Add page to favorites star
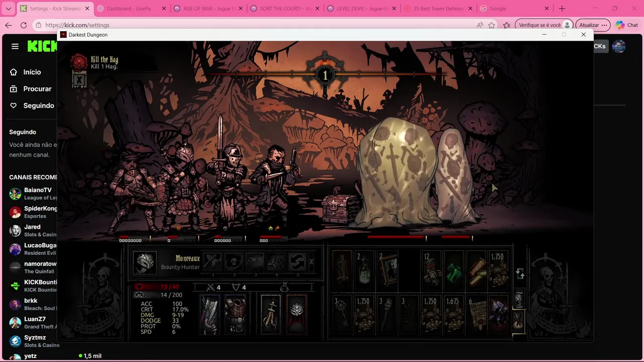This screenshot has height=362, width=644. 492,25
